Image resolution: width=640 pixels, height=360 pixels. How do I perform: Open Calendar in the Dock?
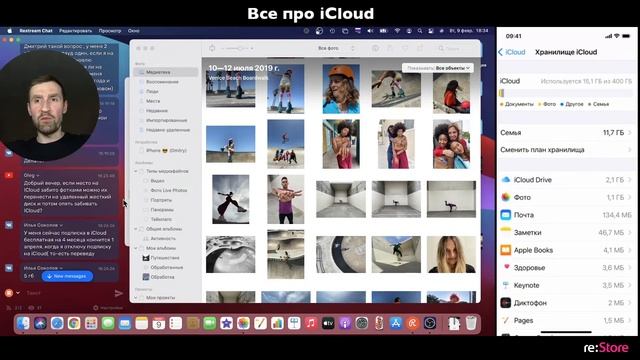coord(158,323)
